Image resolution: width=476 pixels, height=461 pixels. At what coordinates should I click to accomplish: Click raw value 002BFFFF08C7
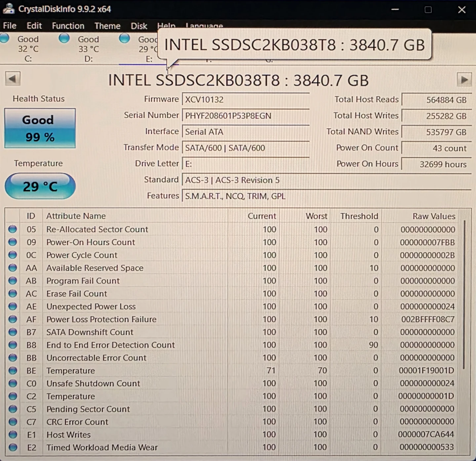[428, 319]
